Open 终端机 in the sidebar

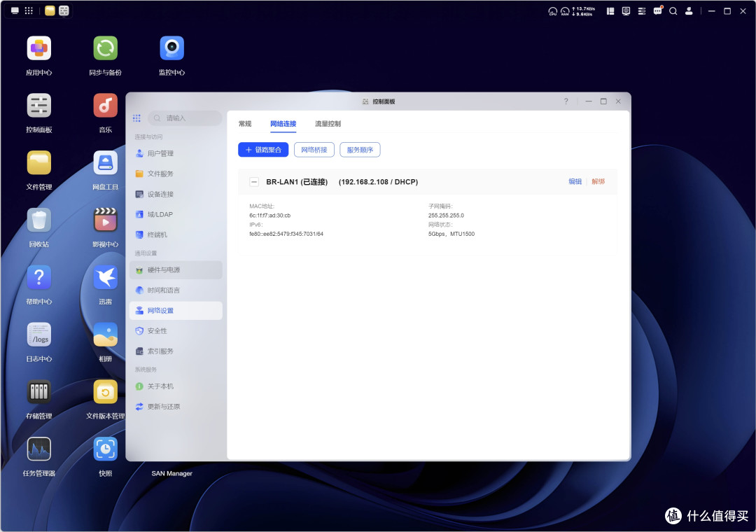click(x=176, y=234)
